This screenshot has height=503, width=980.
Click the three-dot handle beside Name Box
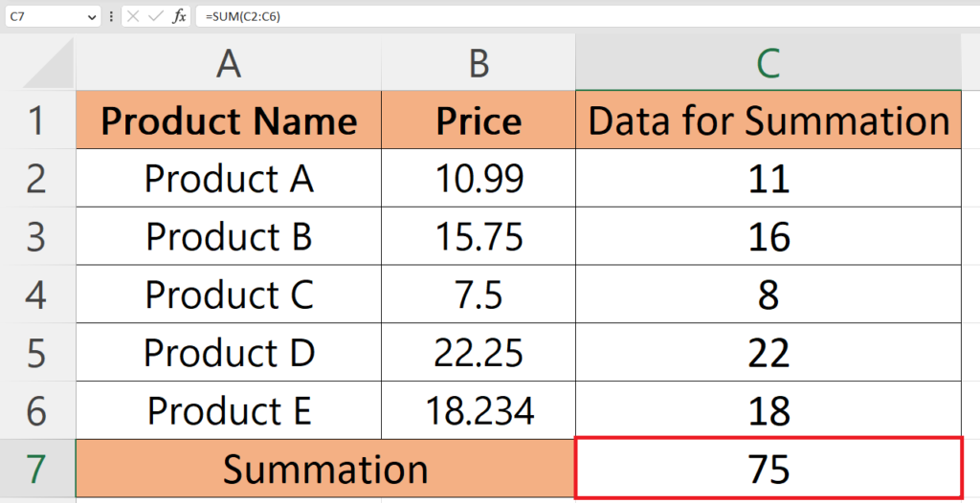(x=111, y=17)
